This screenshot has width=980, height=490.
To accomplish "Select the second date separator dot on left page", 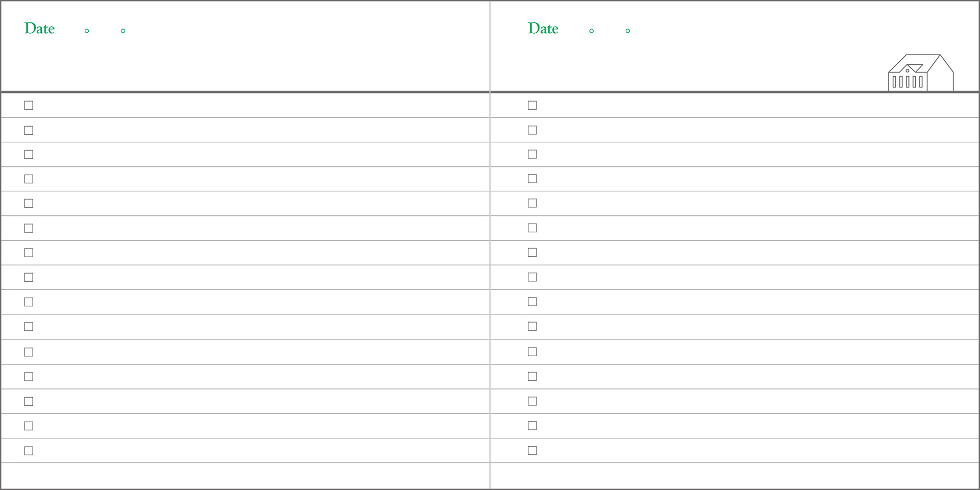I will [x=123, y=31].
